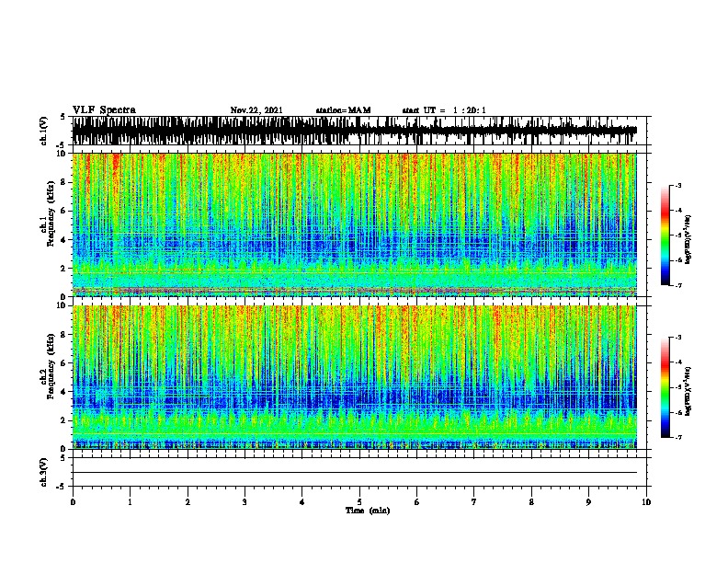
Task: Click the "Time (min)" x-axis label
Action: 368,511
